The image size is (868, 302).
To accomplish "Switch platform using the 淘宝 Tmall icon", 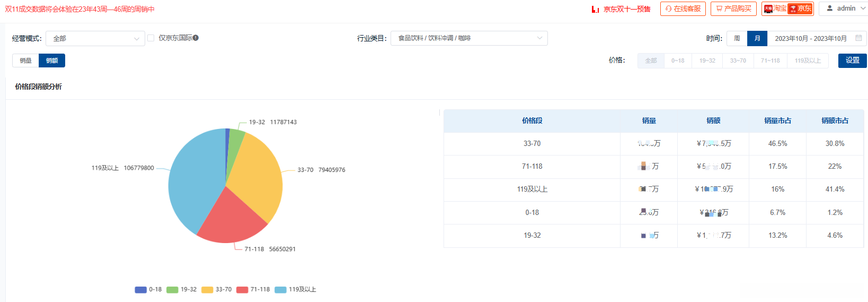I will click(768, 8).
